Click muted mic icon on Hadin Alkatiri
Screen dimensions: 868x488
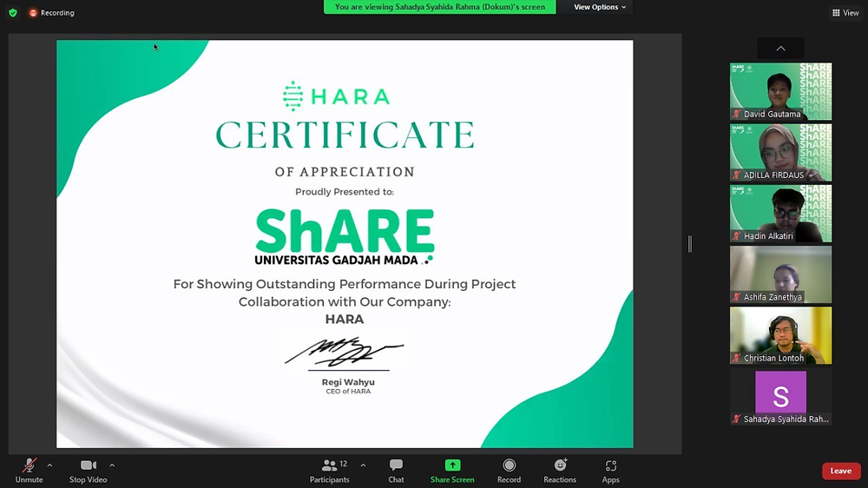736,236
